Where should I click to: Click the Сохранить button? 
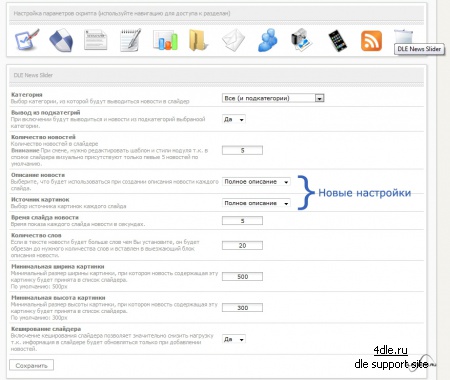[x=31, y=366]
